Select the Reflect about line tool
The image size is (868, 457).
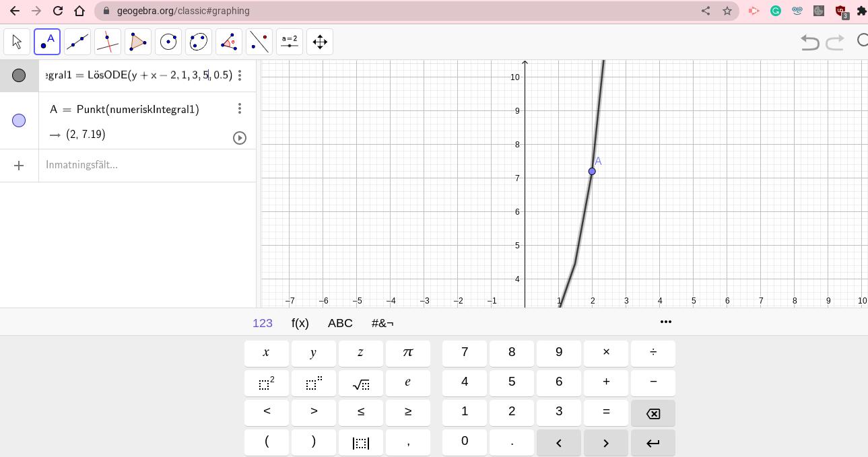pos(259,42)
